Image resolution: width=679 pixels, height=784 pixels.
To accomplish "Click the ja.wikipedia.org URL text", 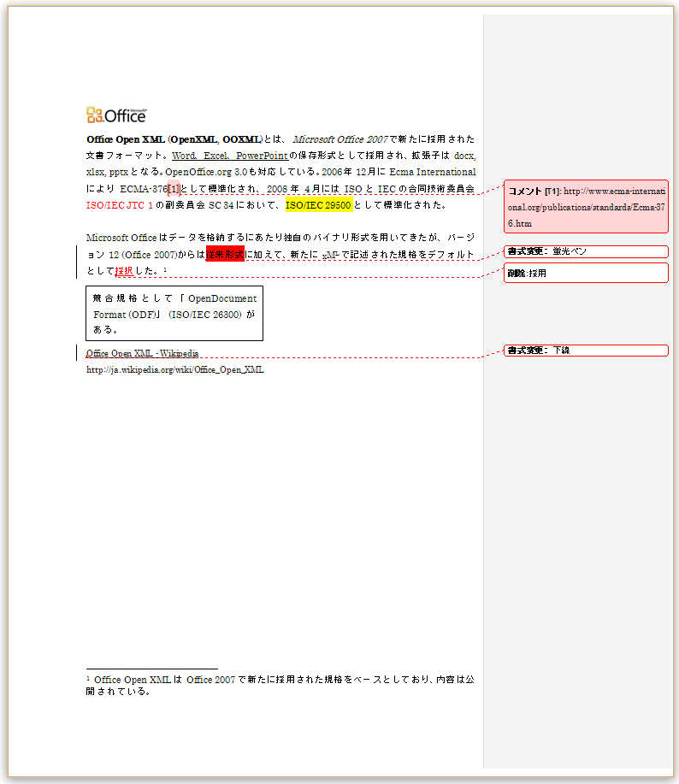I will coord(175,370).
